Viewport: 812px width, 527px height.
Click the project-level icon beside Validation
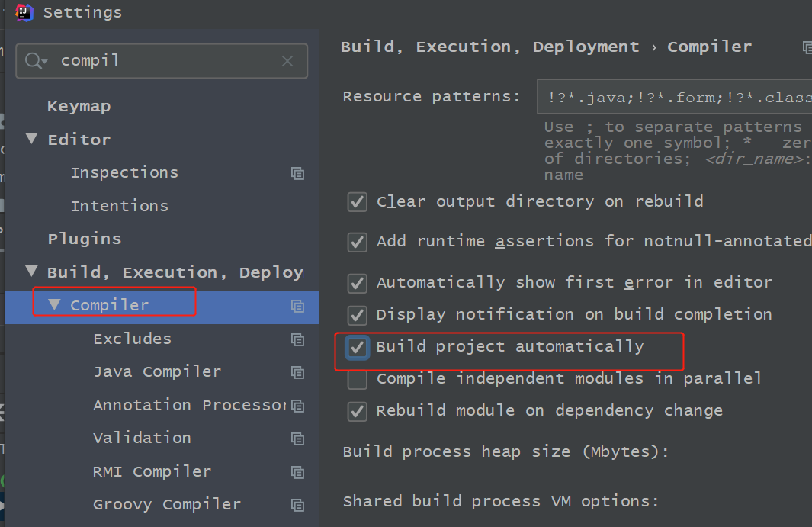click(297, 439)
